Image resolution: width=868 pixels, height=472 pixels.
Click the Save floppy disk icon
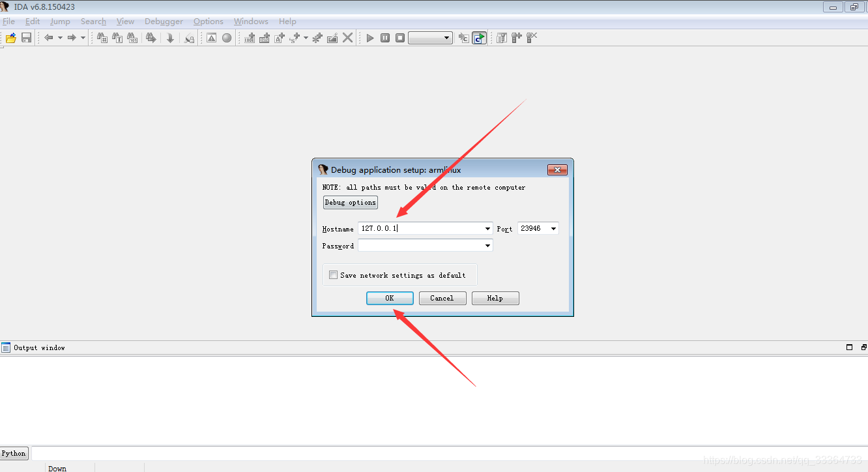coord(27,38)
